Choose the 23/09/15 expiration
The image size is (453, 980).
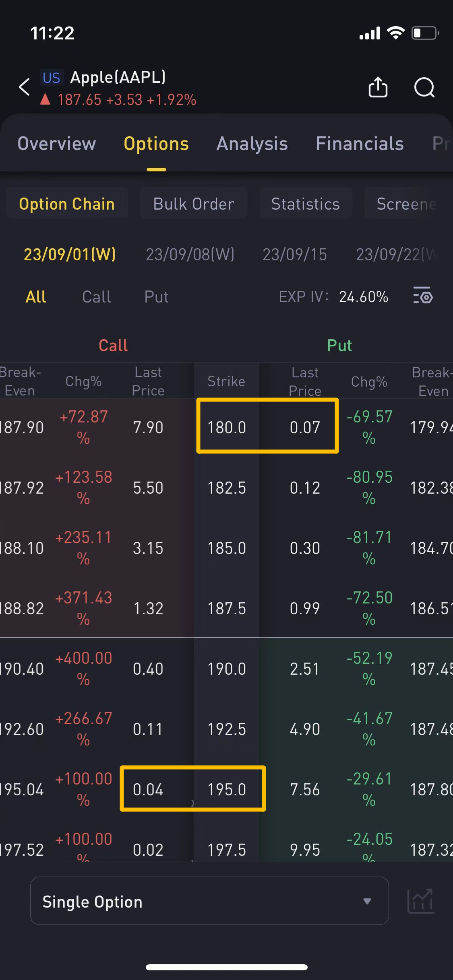pyautogui.click(x=295, y=254)
